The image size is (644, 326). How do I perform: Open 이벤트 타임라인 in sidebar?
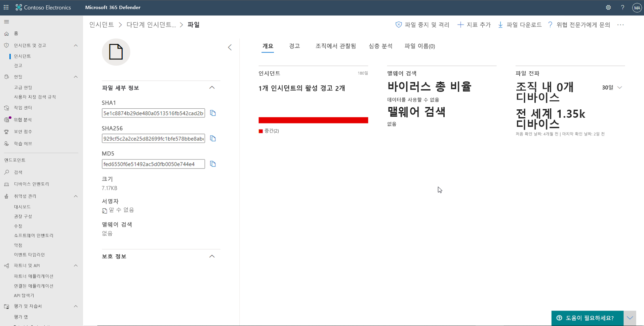29,255
